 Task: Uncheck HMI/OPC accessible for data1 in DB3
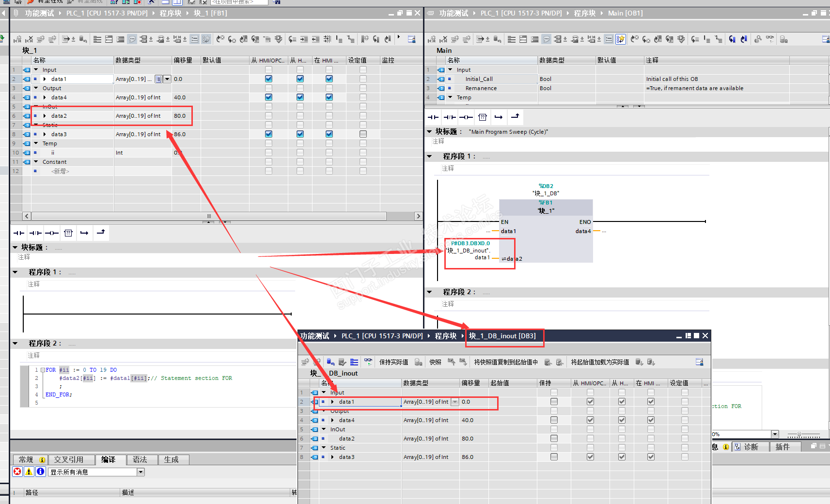[590, 402]
